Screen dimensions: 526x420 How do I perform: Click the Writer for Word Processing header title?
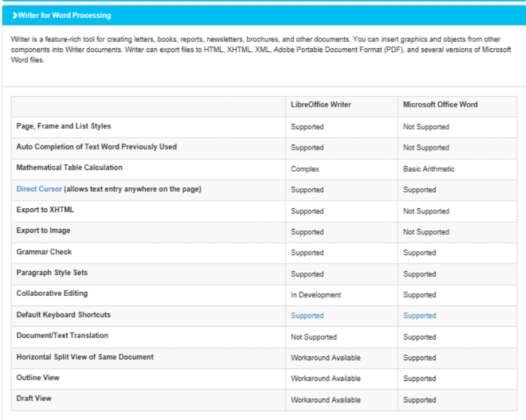(x=65, y=15)
